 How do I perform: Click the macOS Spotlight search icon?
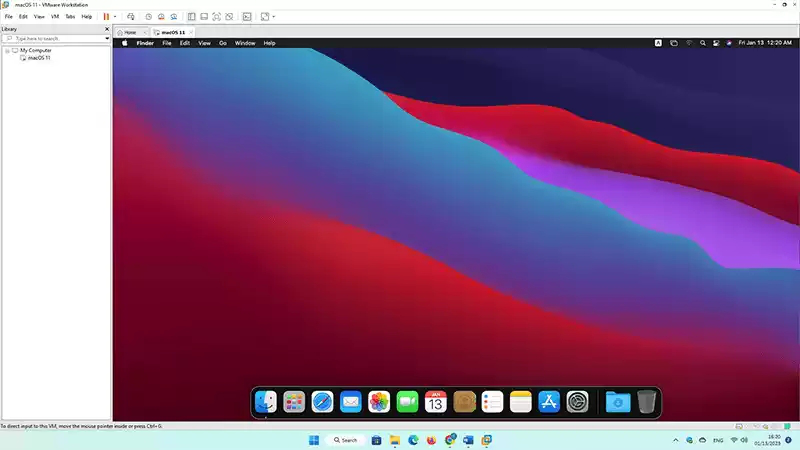point(703,43)
